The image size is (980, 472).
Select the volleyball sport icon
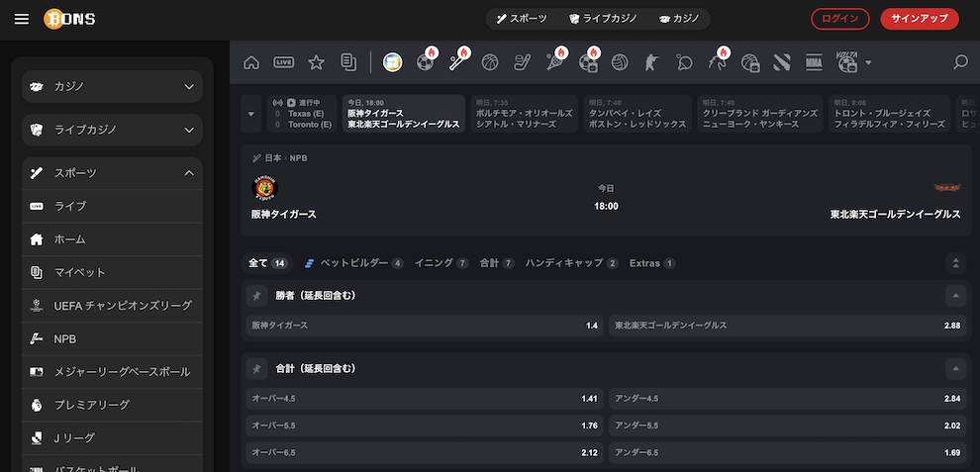click(x=620, y=62)
